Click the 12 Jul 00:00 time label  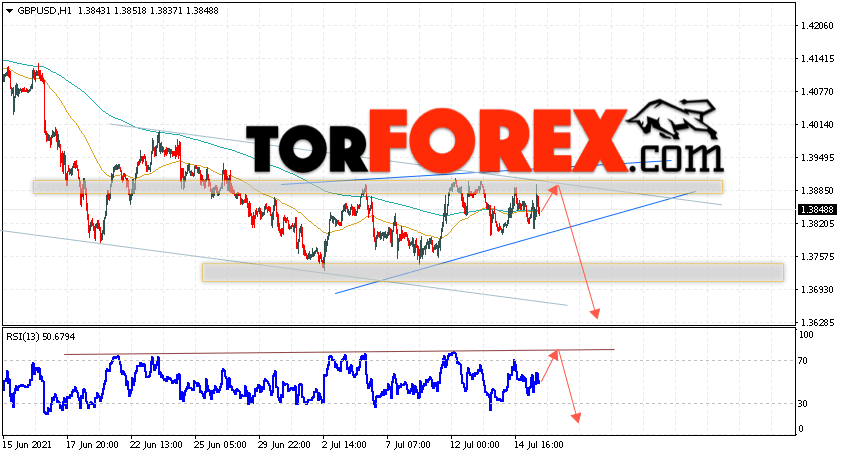(x=475, y=445)
